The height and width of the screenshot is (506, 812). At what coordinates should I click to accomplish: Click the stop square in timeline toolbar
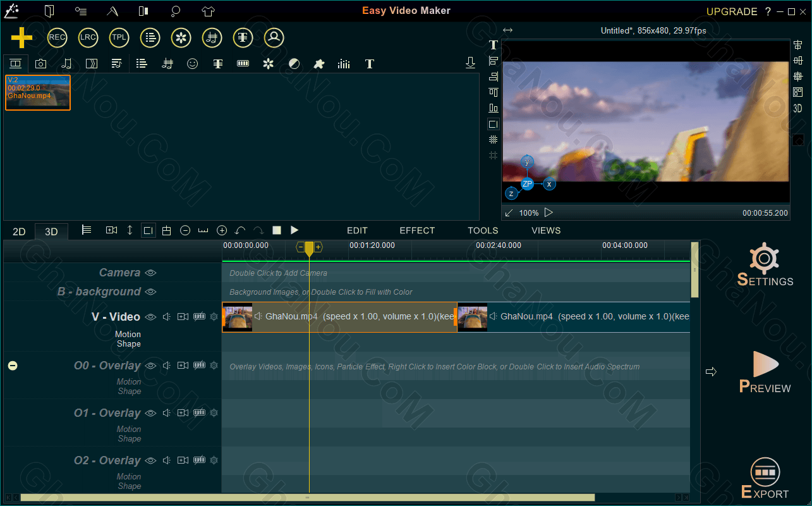tap(277, 231)
